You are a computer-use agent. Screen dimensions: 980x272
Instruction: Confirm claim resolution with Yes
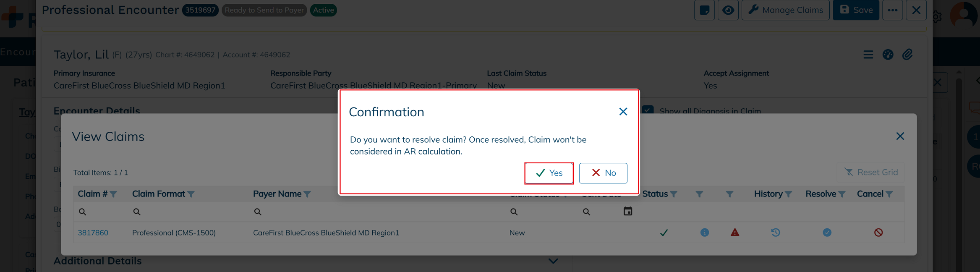point(549,173)
